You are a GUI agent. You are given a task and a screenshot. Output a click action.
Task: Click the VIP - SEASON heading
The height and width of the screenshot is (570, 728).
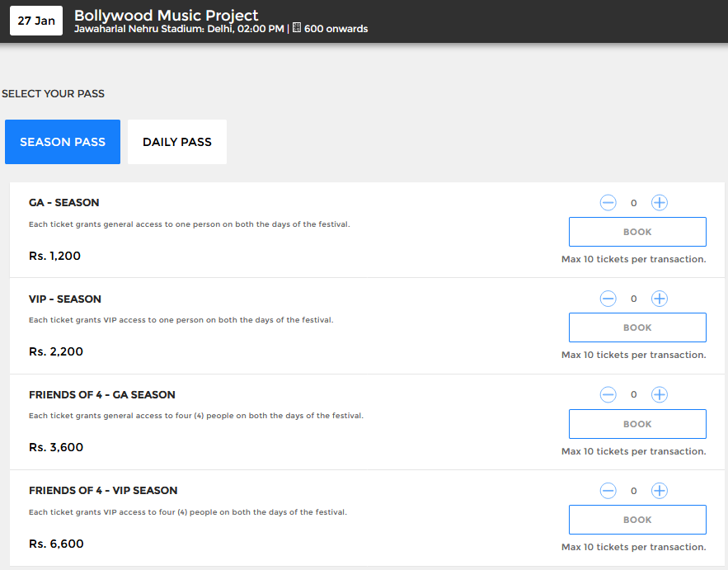tap(65, 299)
